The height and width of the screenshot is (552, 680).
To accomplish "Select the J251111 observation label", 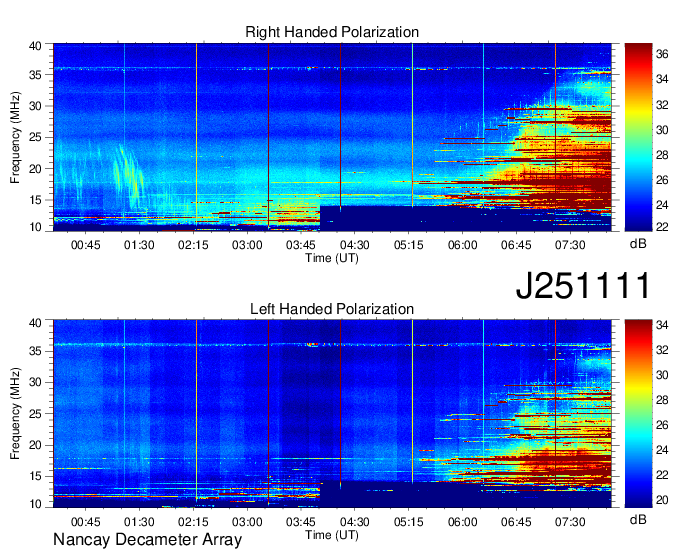I will click(583, 286).
